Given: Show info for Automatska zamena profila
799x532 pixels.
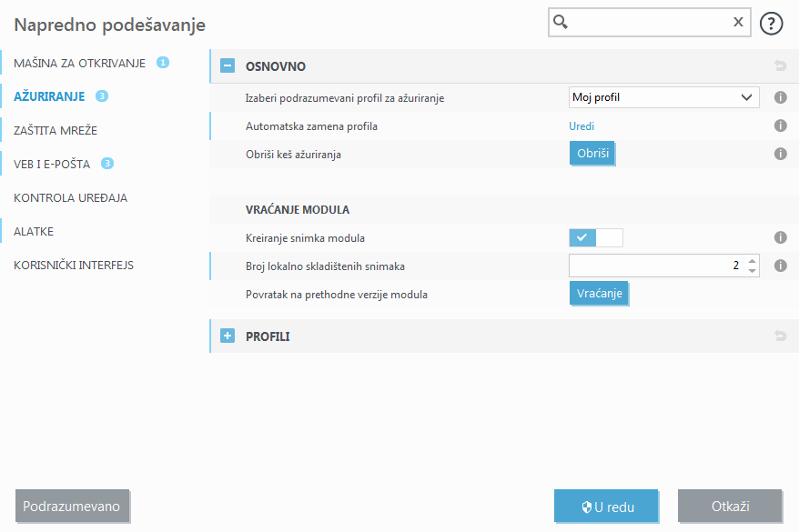Looking at the screenshot, I should [x=780, y=125].
